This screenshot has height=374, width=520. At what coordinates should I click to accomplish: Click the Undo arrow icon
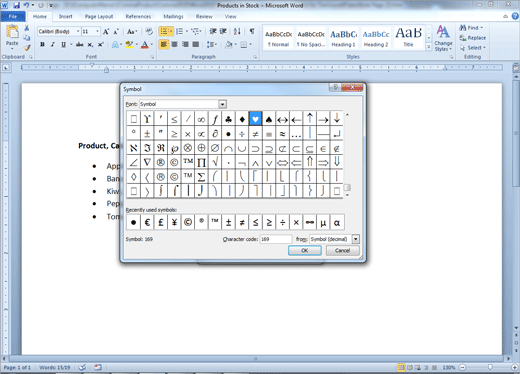coord(26,5)
